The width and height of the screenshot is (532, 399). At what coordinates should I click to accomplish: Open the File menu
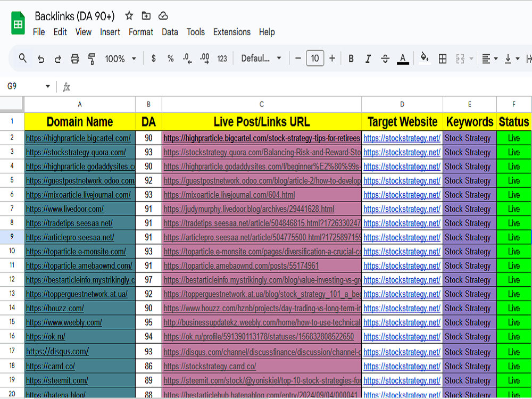pyautogui.click(x=39, y=32)
